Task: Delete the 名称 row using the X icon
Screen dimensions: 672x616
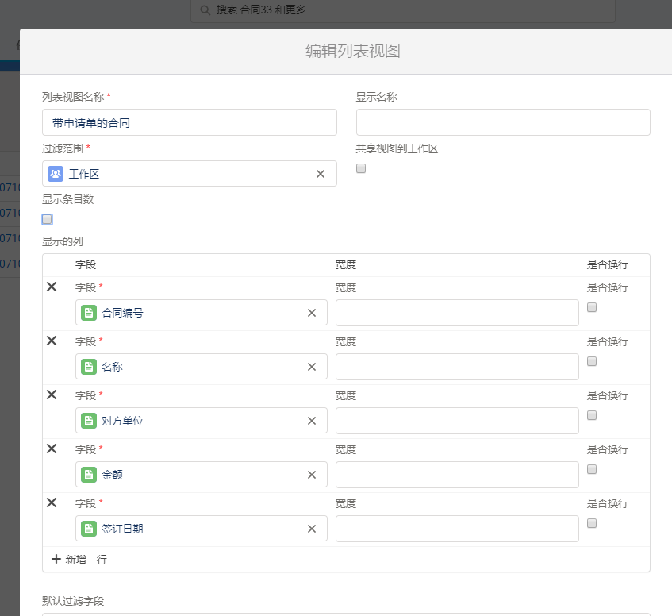Action: (52, 341)
